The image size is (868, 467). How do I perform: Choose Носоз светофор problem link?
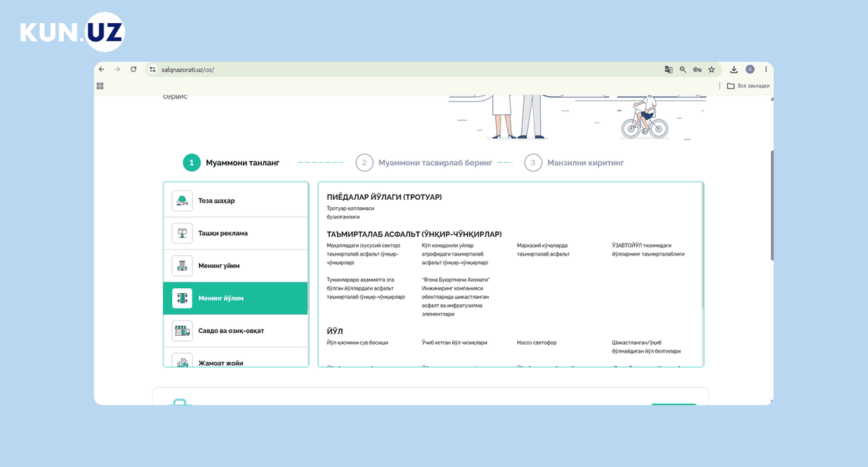(x=537, y=342)
